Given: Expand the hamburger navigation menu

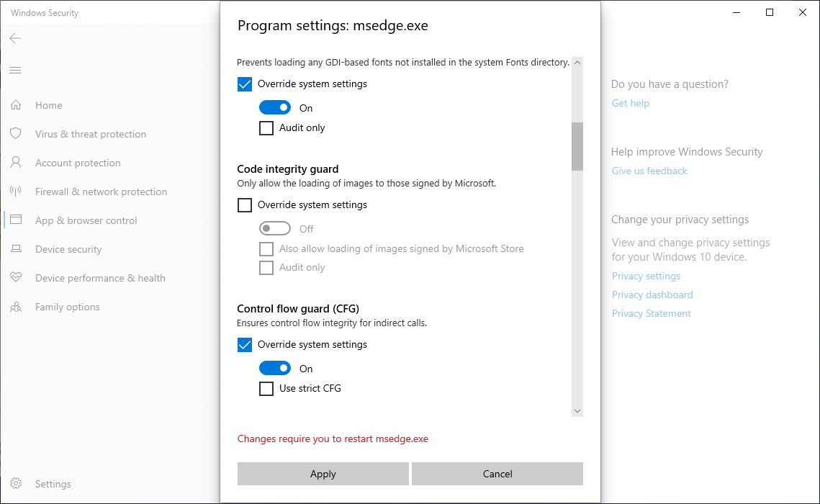Looking at the screenshot, I should click(x=15, y=70).
